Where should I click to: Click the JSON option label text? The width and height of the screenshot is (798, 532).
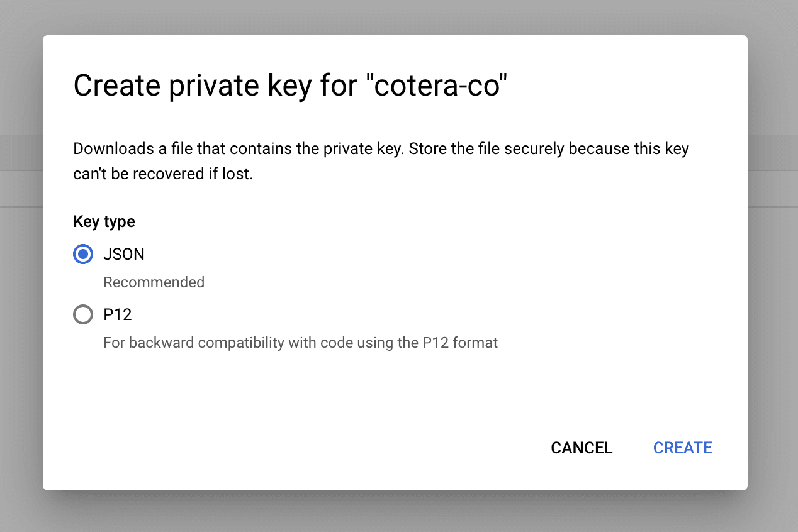(124, 254)
